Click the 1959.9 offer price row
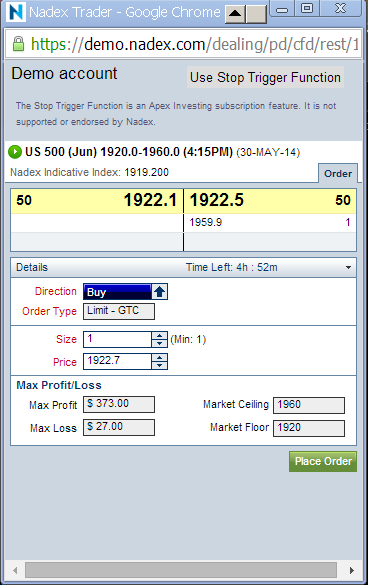368x585 pixels. pyautogui.click(x=270, y=223)
